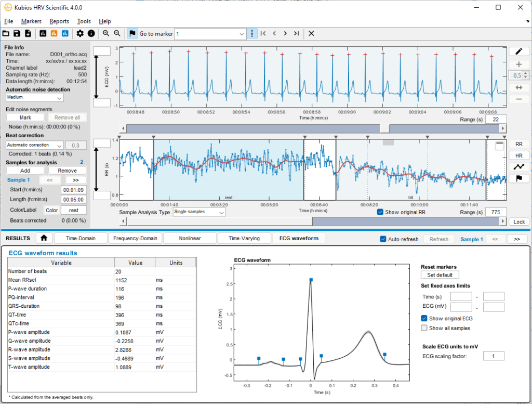Open the File menu
Viewport: 532px width, 404px height.
tap(8, 21)
